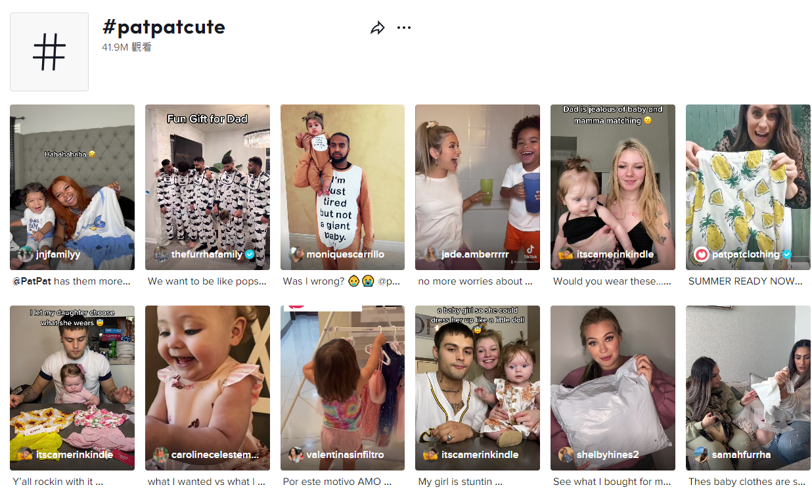Click the hashtag symbol tile

pos(49,52)
